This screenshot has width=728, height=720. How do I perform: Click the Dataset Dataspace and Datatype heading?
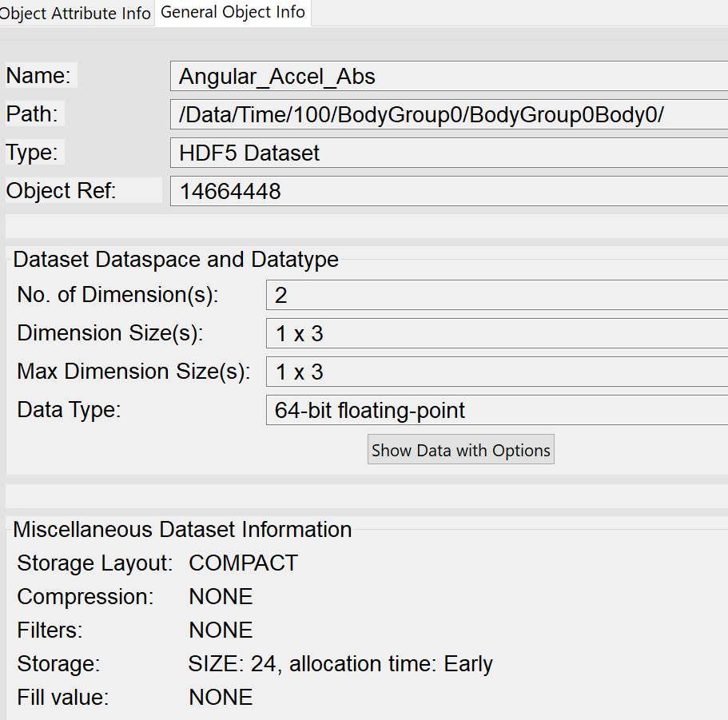(x=176, y=260)
